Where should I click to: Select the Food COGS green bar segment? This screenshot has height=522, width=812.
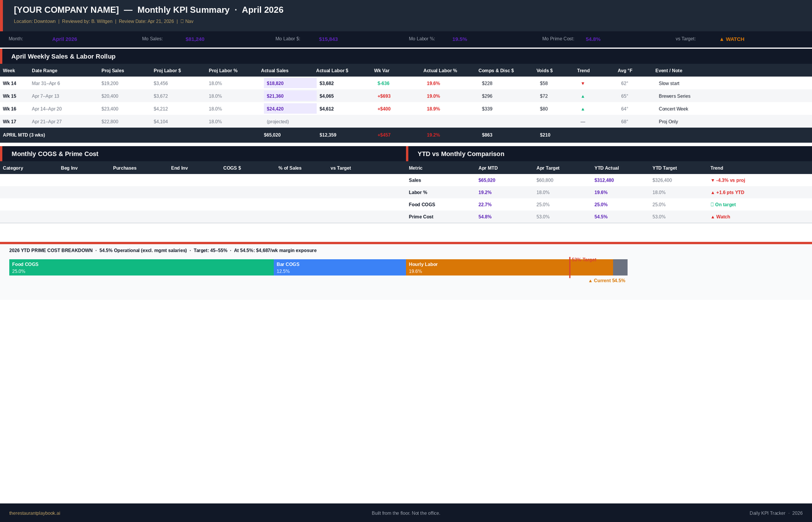pyautogui.click(x=142, y=267)
